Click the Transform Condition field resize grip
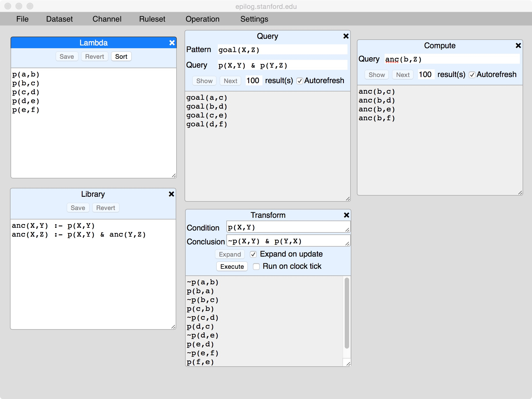This screenshot has width=532, height=399. pyautogui.click(x=347, y=230)
